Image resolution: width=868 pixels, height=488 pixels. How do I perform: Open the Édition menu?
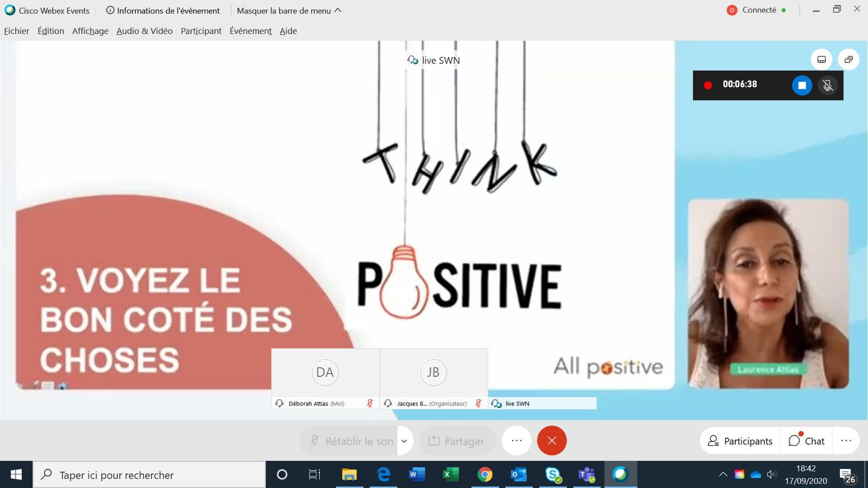pyautogui.click(x=50, y=31)
